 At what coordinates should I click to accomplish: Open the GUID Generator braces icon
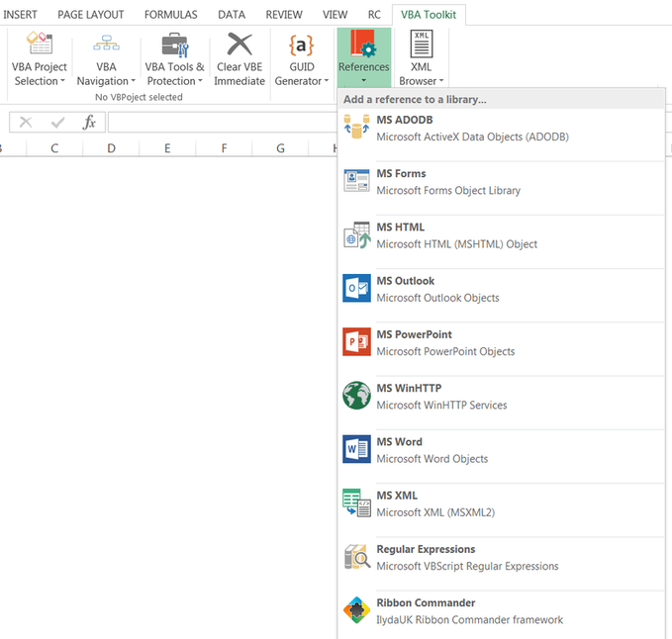tap(301, 45)
